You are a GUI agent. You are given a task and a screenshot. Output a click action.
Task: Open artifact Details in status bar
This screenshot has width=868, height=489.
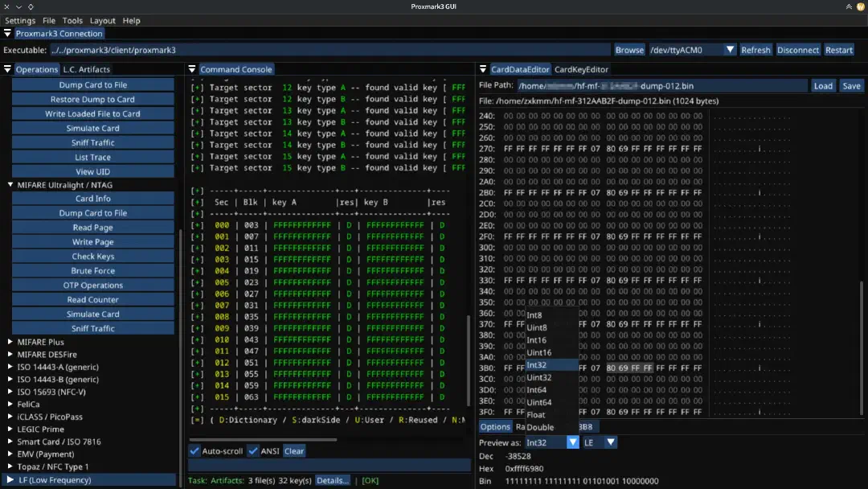coord(332,480)
